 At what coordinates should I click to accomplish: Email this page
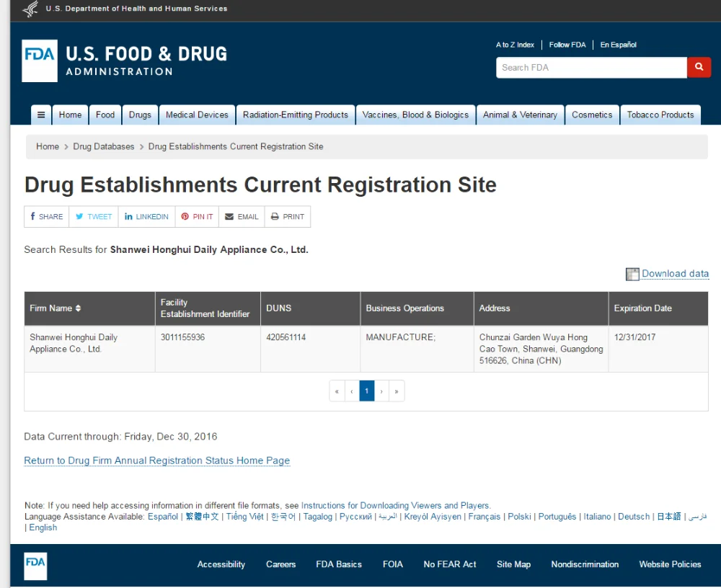(242, 216)
